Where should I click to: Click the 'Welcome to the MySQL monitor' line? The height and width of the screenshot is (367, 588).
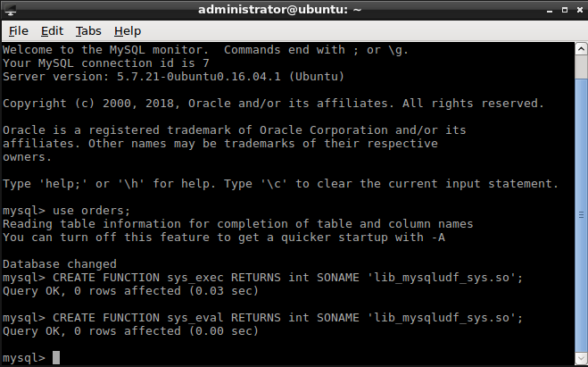pos(205,50)
